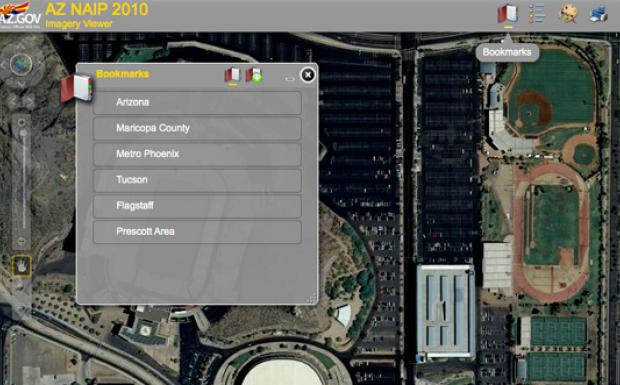Click the zoom-out minus button below slider
The height and width of the screenshot is (385, 620).
point(22,241)
